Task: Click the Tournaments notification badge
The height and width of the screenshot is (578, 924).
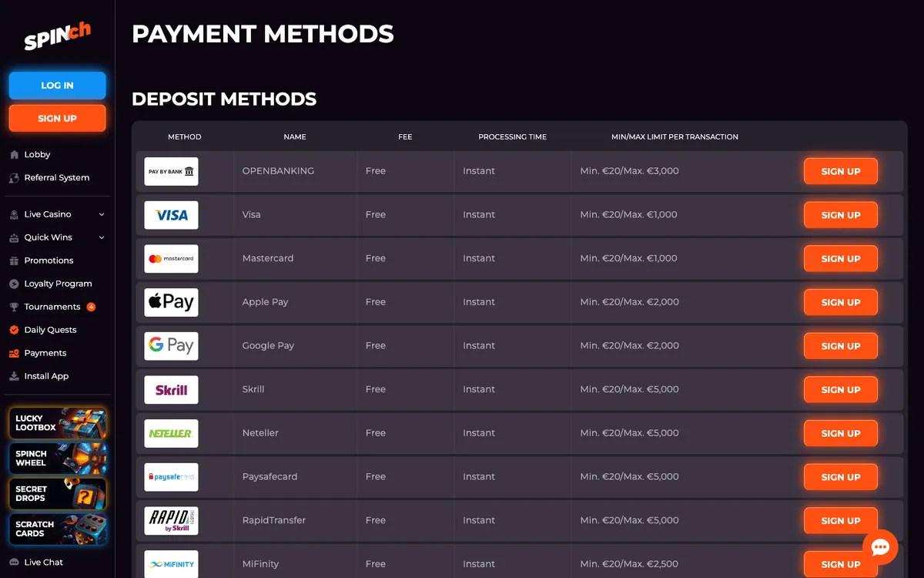Action: pyautogui.click(x=91, y=307)
